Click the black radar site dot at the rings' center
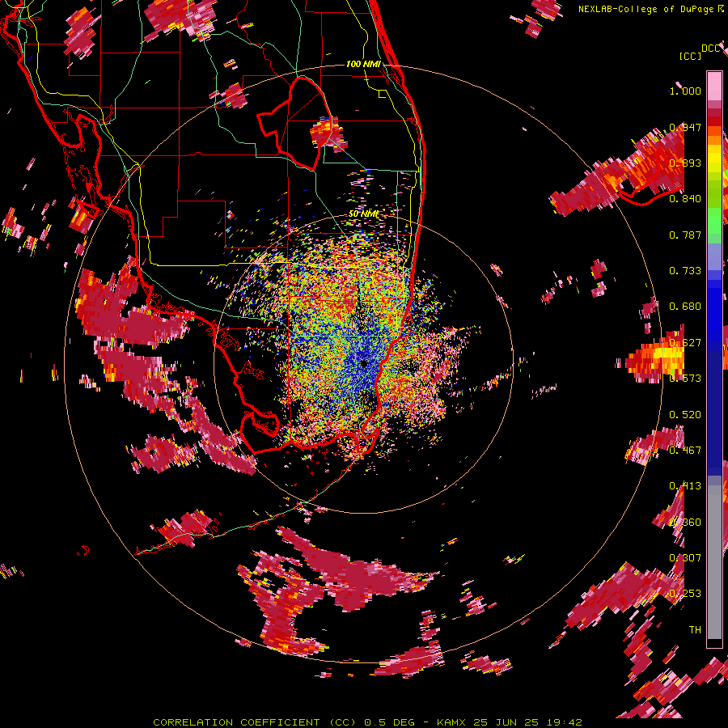Image resolution: width=728 pixels, height=728 pixels. [363, 364]
